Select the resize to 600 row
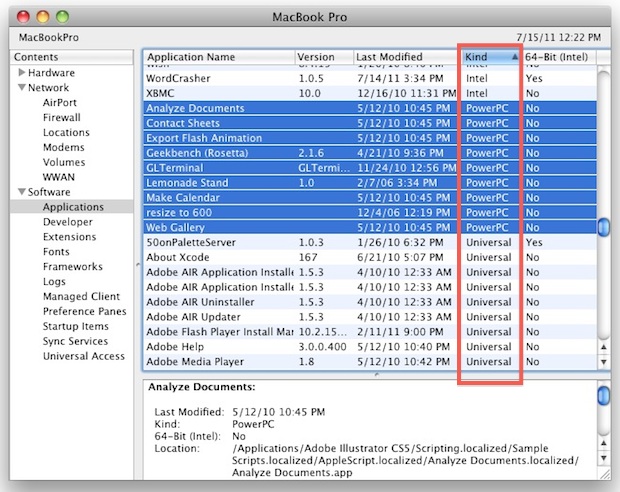Viewport: 620px width, 492px height. click(x=370, y=212)
